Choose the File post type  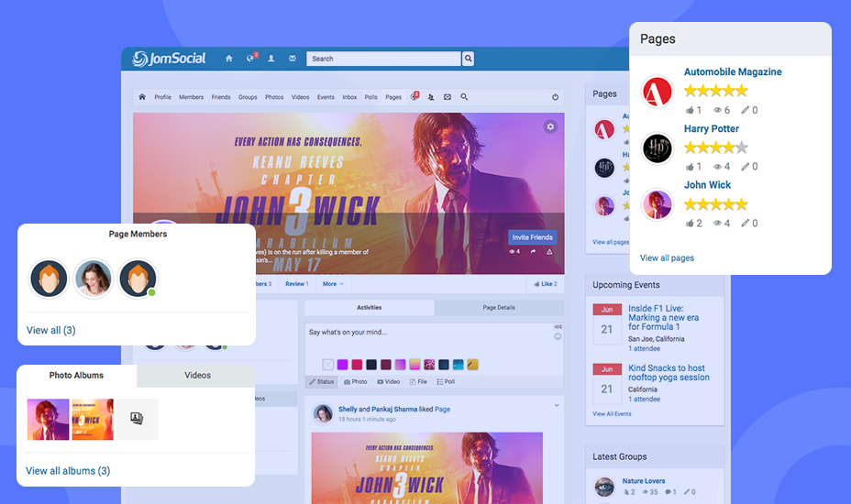(x=418, y=382)
